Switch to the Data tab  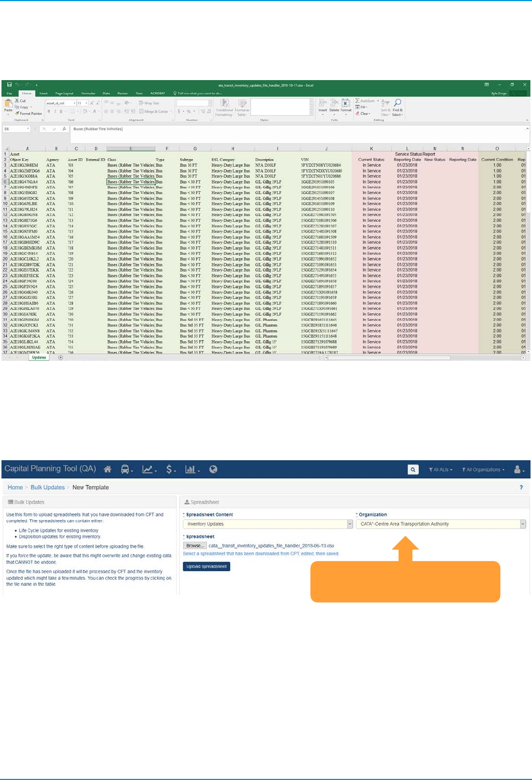[x=106, y=93]
